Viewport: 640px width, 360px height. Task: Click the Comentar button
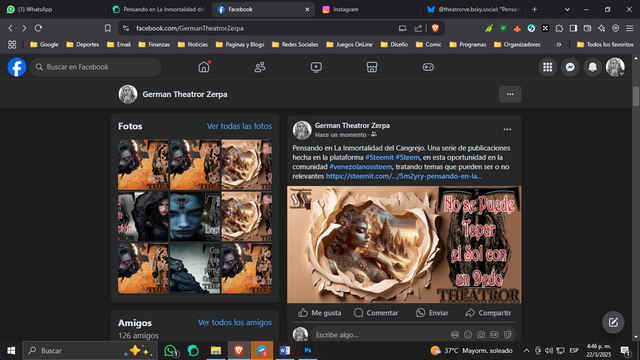click(376, 313)
